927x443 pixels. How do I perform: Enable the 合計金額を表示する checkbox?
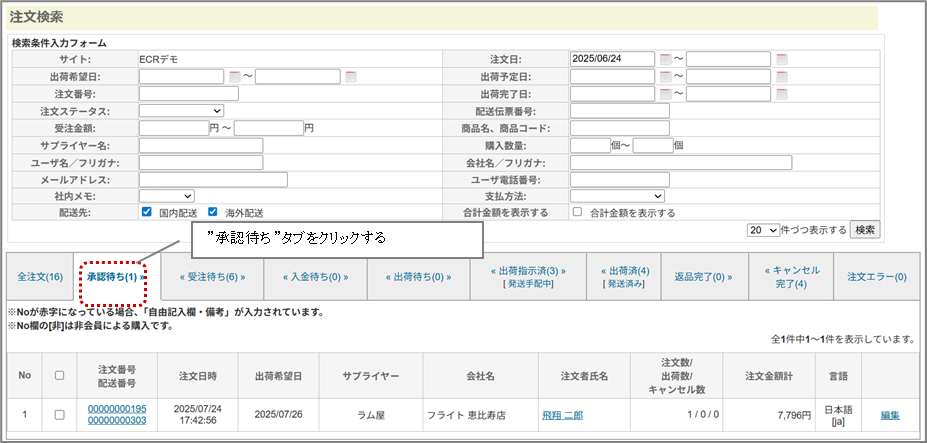click(577, 212)
